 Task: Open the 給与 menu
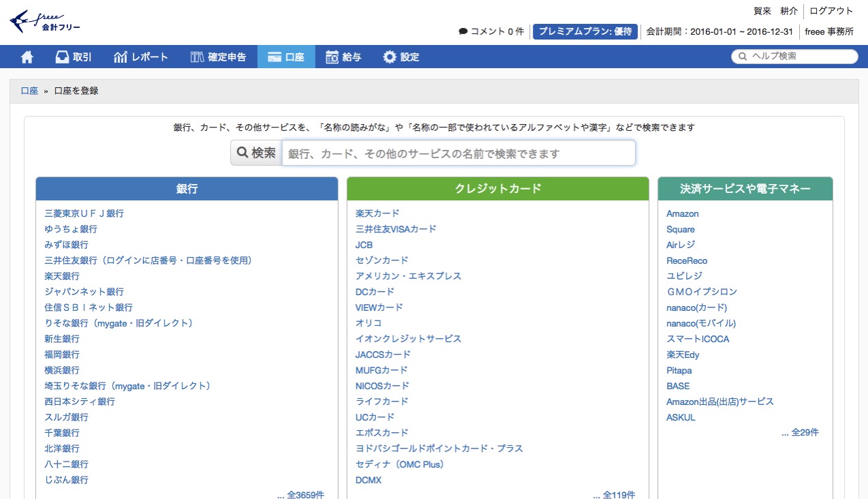(343, 57)
